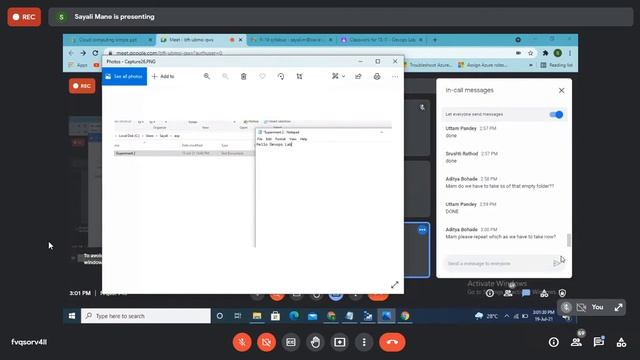Open the Chrome profile avatar
This screenshot has width=640, height=360.
pos(558,53)
